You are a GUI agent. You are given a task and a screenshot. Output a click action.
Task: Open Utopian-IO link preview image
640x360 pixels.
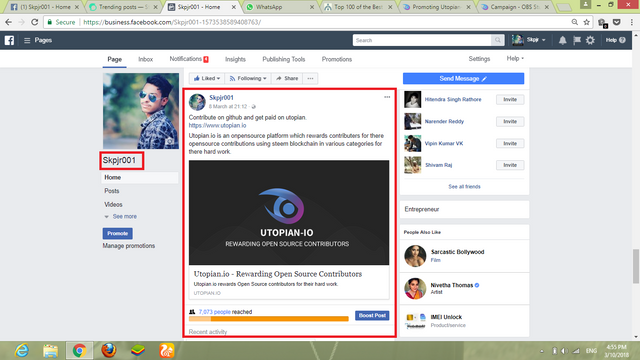(x=289, y=213)
